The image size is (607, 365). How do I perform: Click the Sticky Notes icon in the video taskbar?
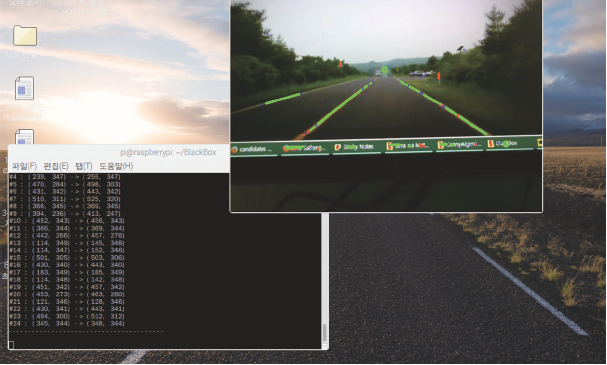(337, 147)
